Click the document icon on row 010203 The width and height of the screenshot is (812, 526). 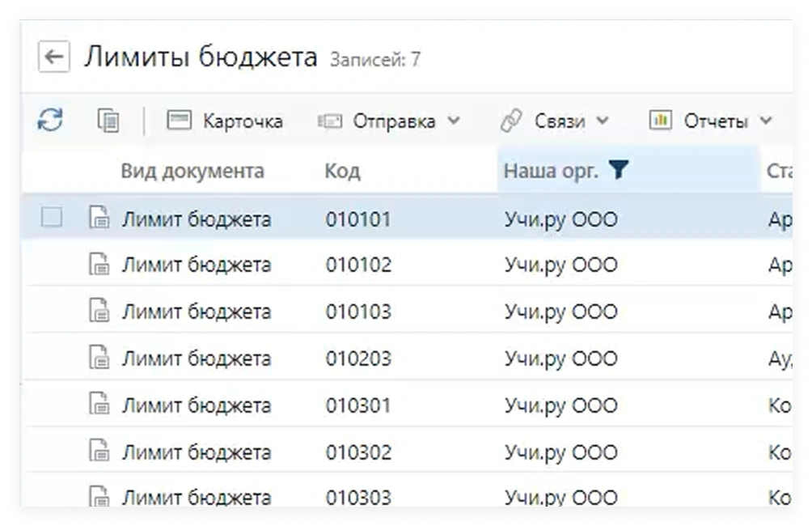point(99,358)
